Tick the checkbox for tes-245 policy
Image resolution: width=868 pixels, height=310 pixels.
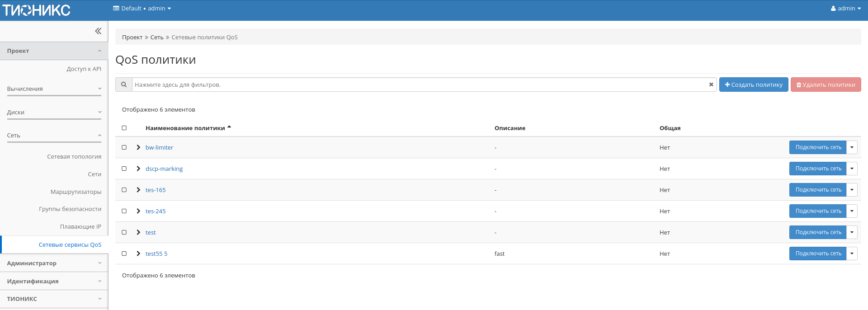point(124,211)
